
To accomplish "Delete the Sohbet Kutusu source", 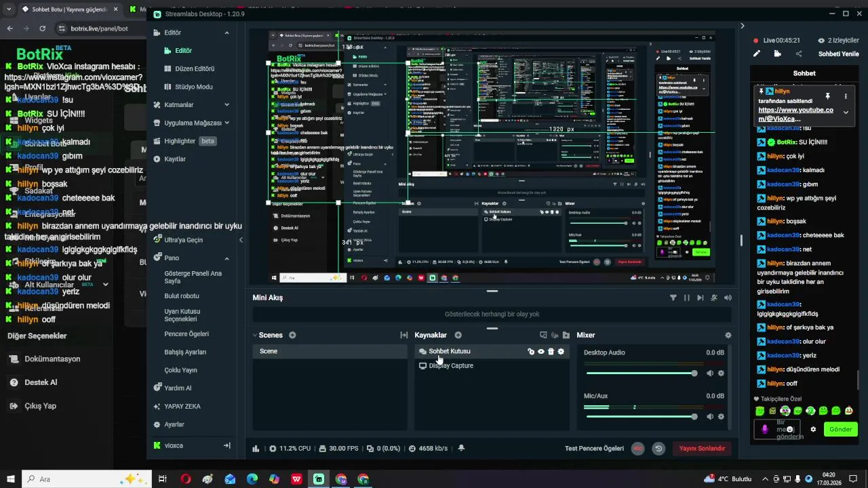I will 551,352.
